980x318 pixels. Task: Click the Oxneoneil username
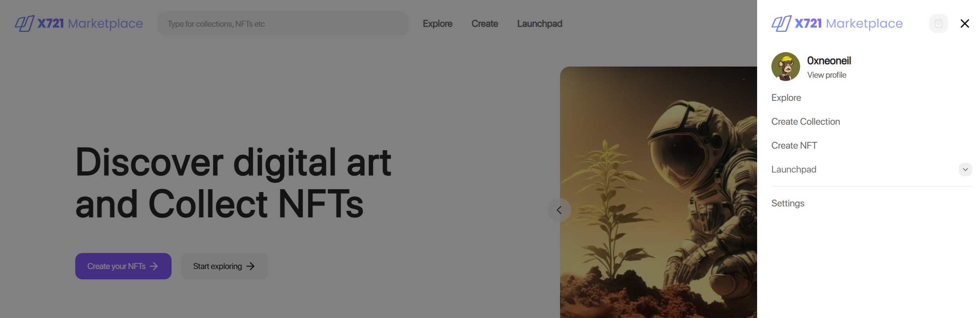tap(829, 61)
